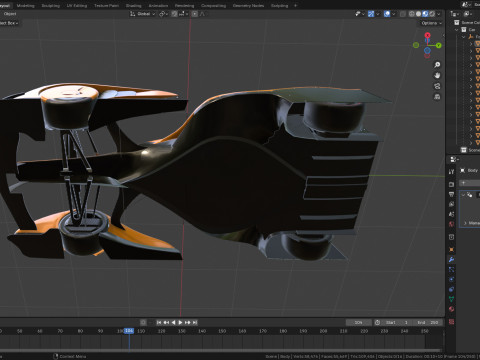
Task: Open the properties editor type dropdown
Action: [x=455, y=159]
